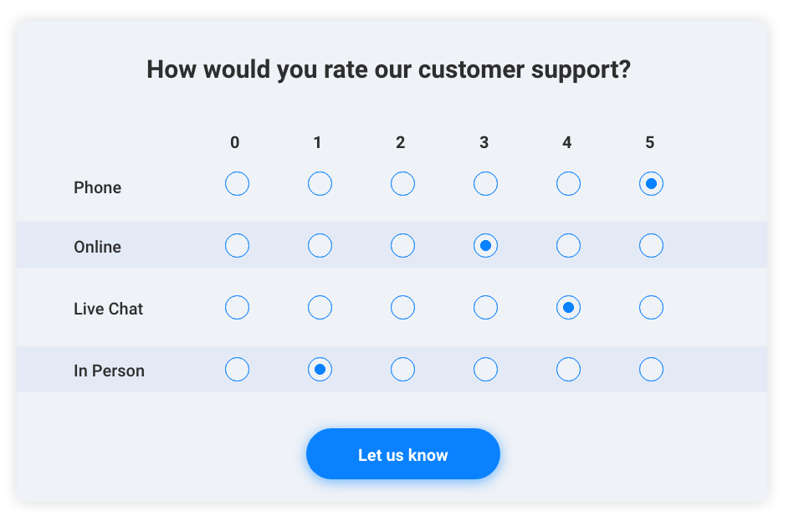The image size is (794, 532).
Task: Click the selected 1 rating for In Person
Action: (320, 370)
